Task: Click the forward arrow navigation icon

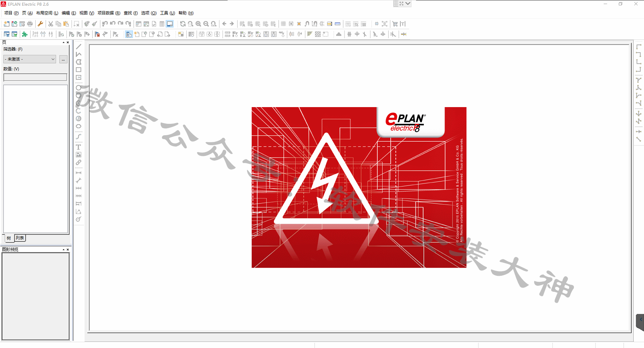Action: 232,24
